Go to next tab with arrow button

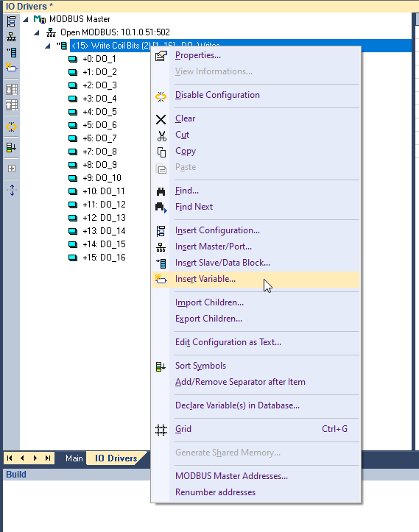(x=35, y=458)
